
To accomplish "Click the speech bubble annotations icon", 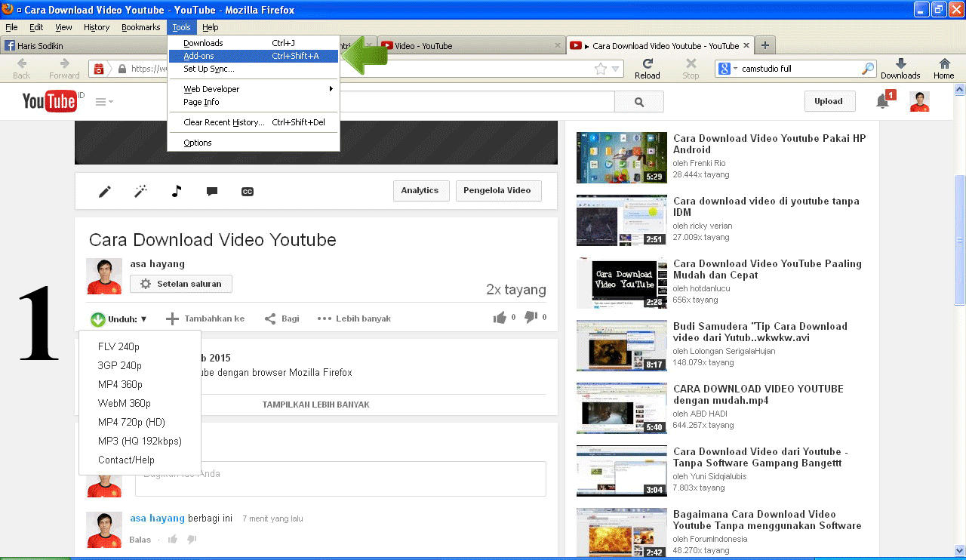I will coord(212,192).
